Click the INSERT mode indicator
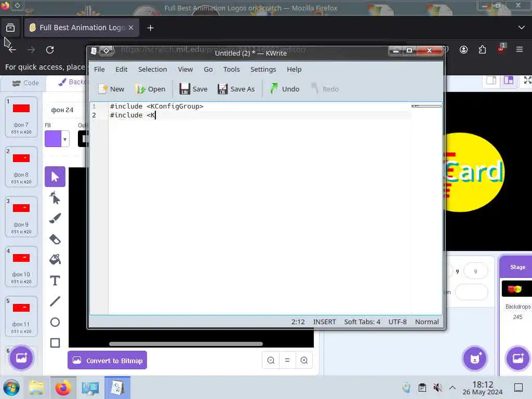 324,322
